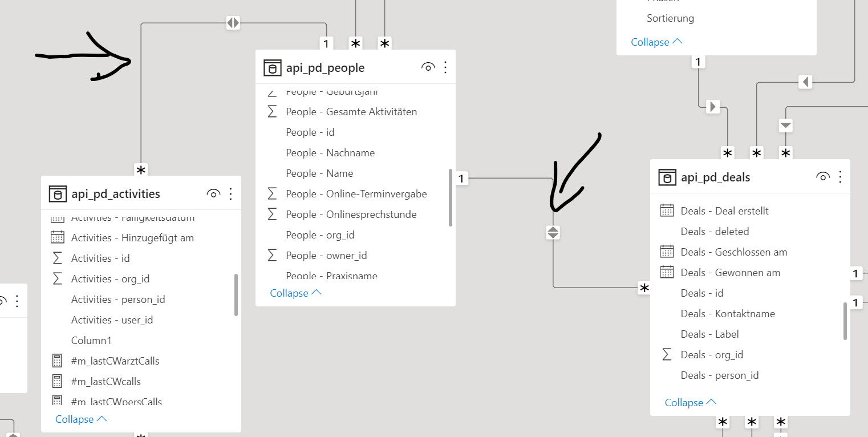
Task: Select the bidirectional filter icon between activities and people
Action: (233, 23)
